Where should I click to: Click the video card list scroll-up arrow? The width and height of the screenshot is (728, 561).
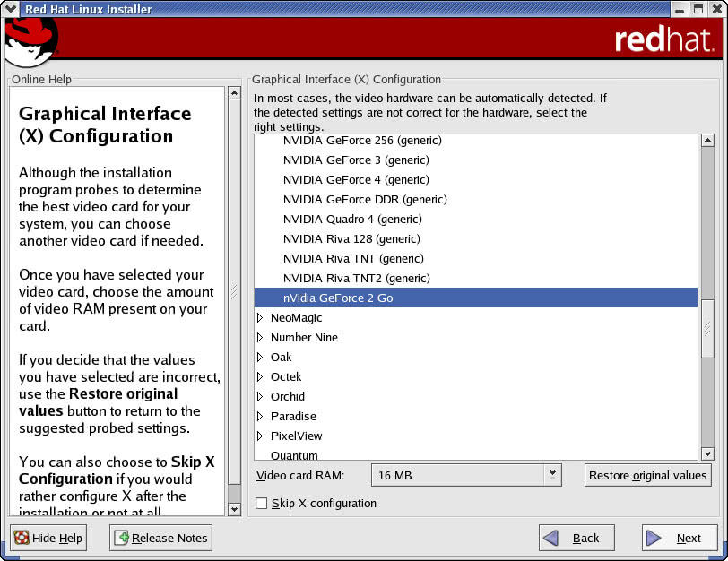coord(707,140)
